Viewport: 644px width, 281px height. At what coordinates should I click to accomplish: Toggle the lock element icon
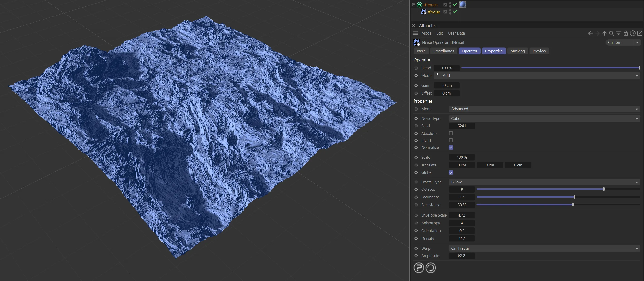pyautogui.click(x=625, y=33)
